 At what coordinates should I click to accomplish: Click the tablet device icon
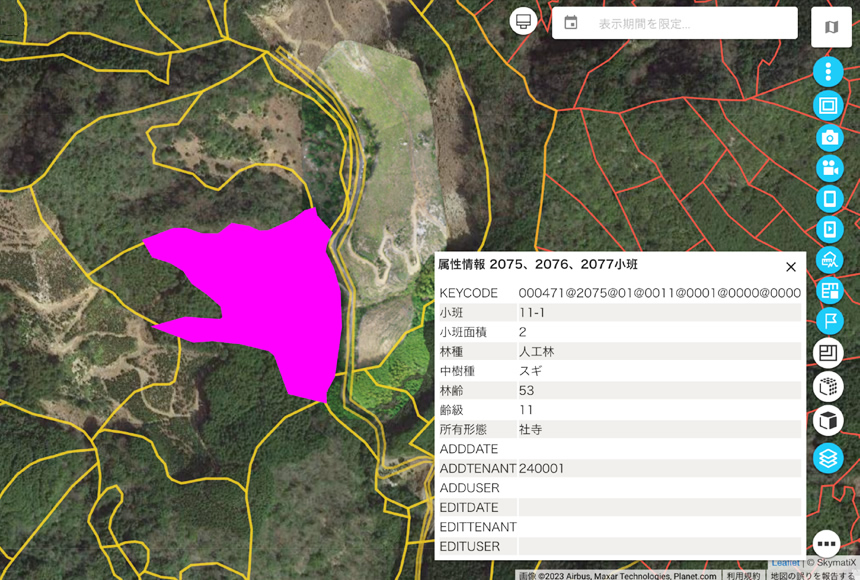pyautogui.click(x=828, y=198)
